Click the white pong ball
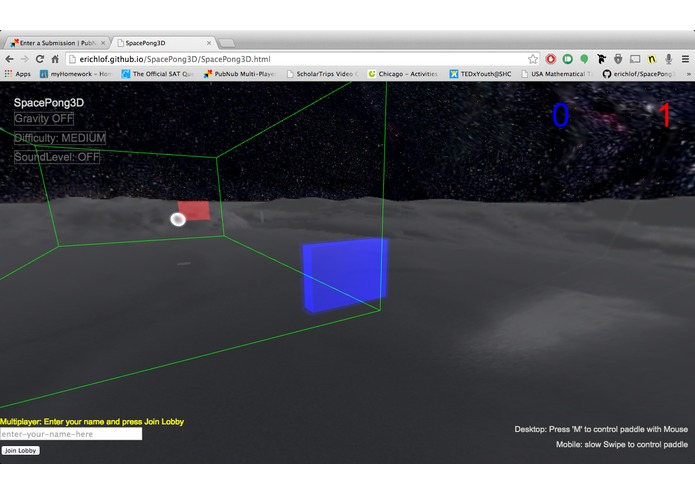 pos(178,219)
